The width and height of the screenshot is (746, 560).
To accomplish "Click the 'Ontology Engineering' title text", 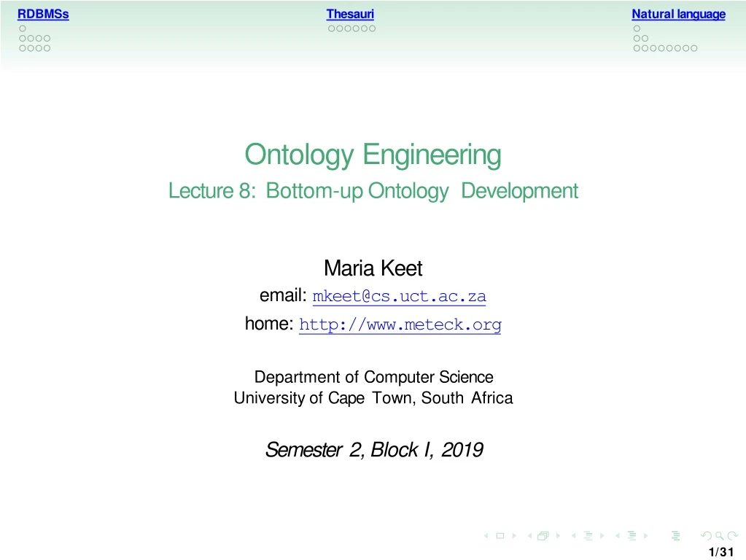I will (373, 155).
